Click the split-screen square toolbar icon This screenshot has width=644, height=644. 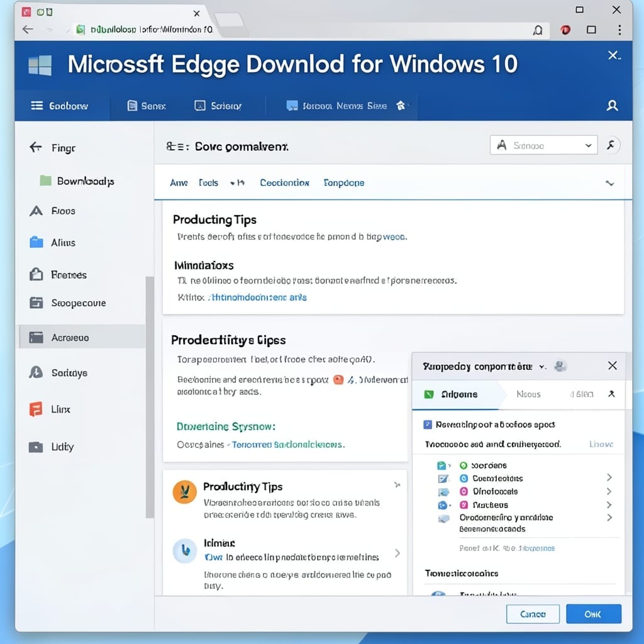(x=591, y=30)
